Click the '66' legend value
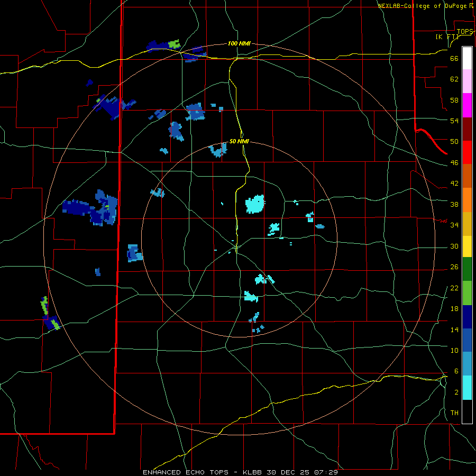The image size is (476, 476). click(454, 59)
